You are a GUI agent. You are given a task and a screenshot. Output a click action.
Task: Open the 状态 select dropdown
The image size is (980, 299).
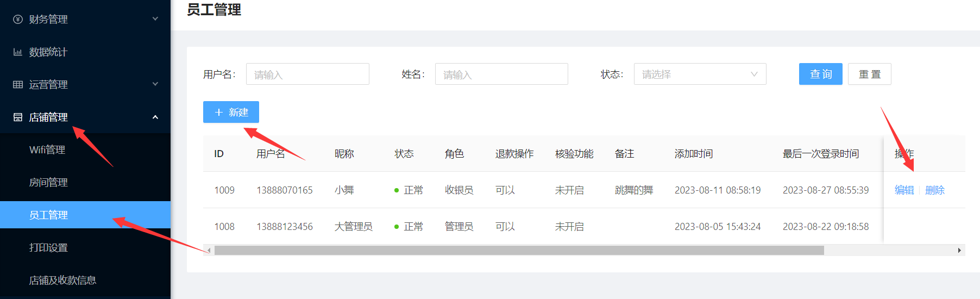(x=700, y=74)
